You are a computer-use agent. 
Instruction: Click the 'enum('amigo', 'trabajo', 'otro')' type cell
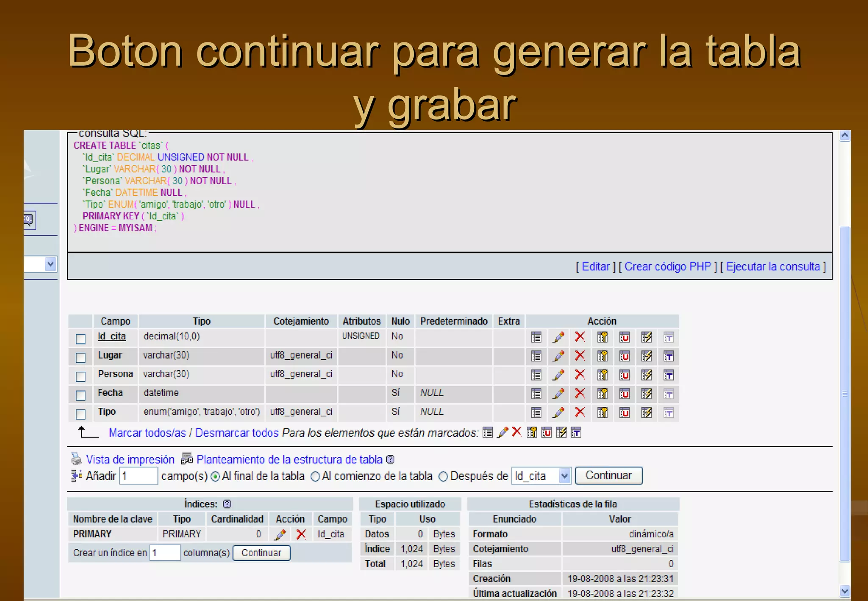[x=202, y=412]
